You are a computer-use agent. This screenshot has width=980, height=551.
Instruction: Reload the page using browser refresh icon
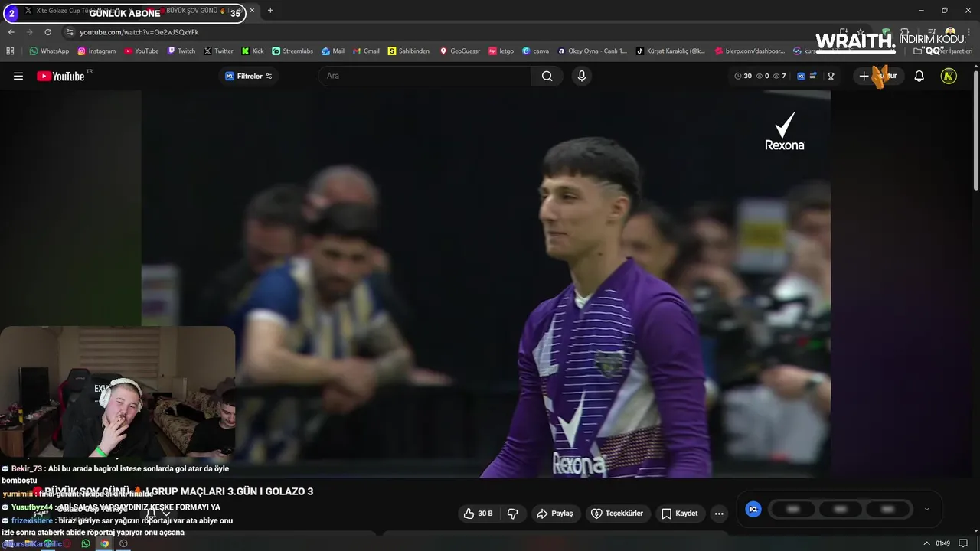(47, 32)
